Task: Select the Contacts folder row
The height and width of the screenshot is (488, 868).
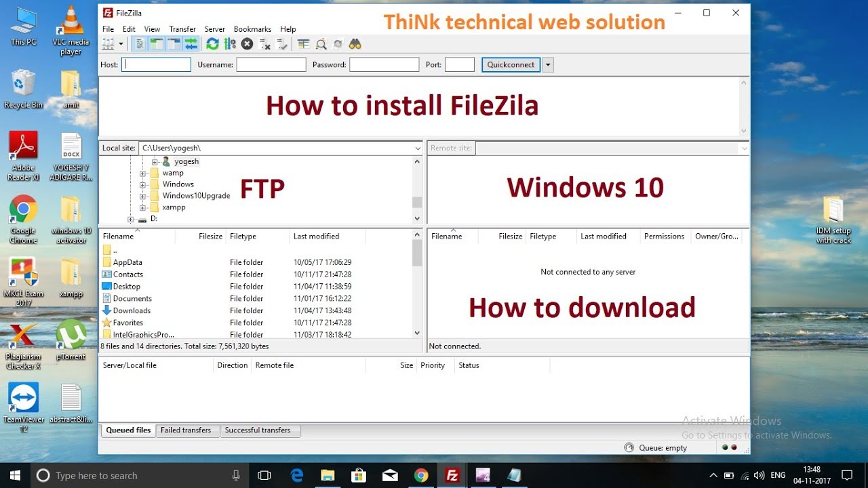Action: click(256, 274)
